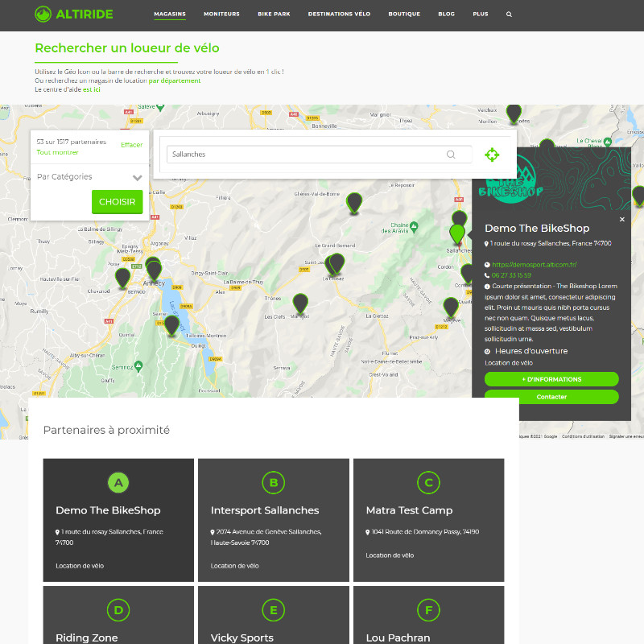This screenshot has height=644, width=644.
Task: Close the Demo The BikeShop info panel
Action: 621,219
